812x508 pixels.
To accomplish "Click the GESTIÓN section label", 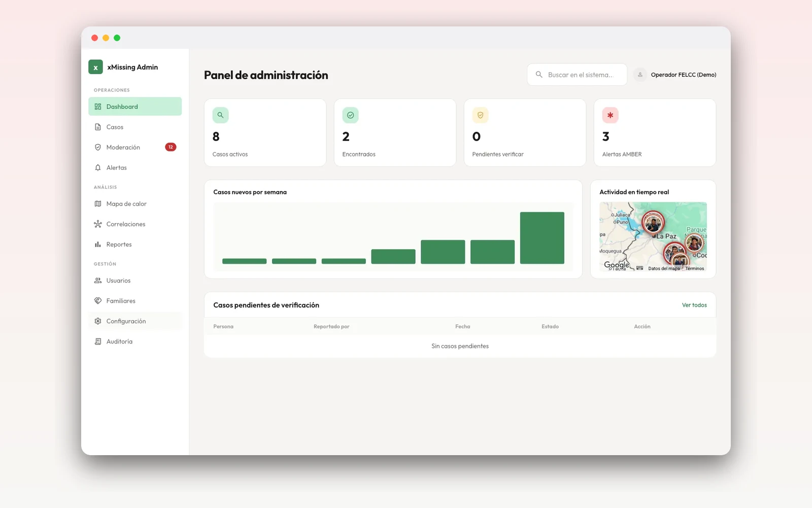I will (x=105, y=264).
